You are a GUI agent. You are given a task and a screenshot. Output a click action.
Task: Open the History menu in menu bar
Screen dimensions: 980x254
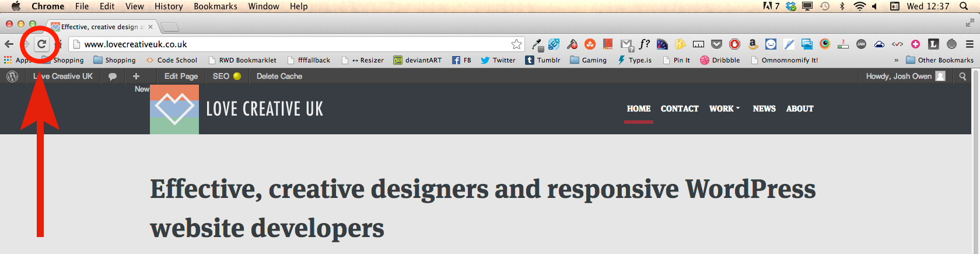(x=169, y=6)
